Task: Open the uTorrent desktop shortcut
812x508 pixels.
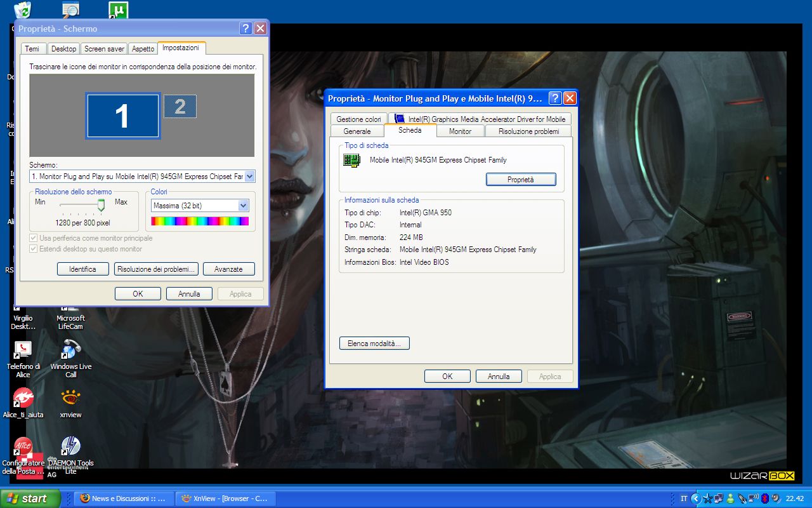Action: point(118,9)
